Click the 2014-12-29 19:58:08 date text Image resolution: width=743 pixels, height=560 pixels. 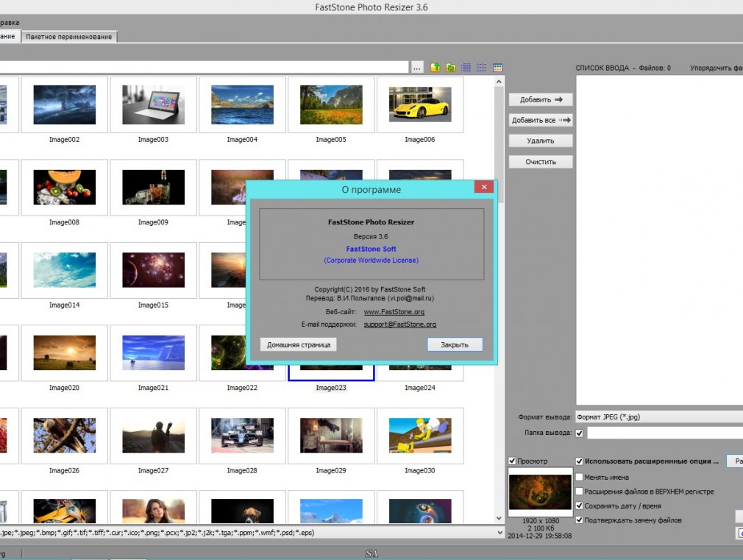pos(540,536)
